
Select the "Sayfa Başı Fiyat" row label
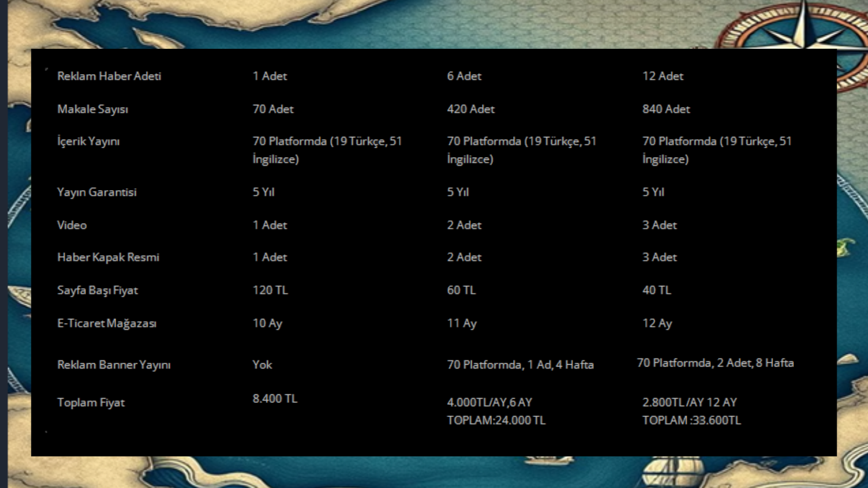pyautogui.click(x=98, y=290)
